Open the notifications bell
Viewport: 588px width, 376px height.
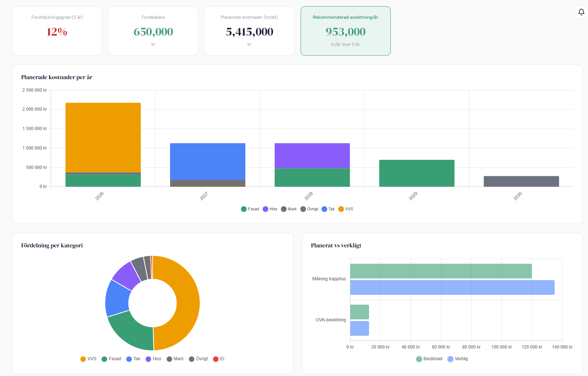(581, 12)
